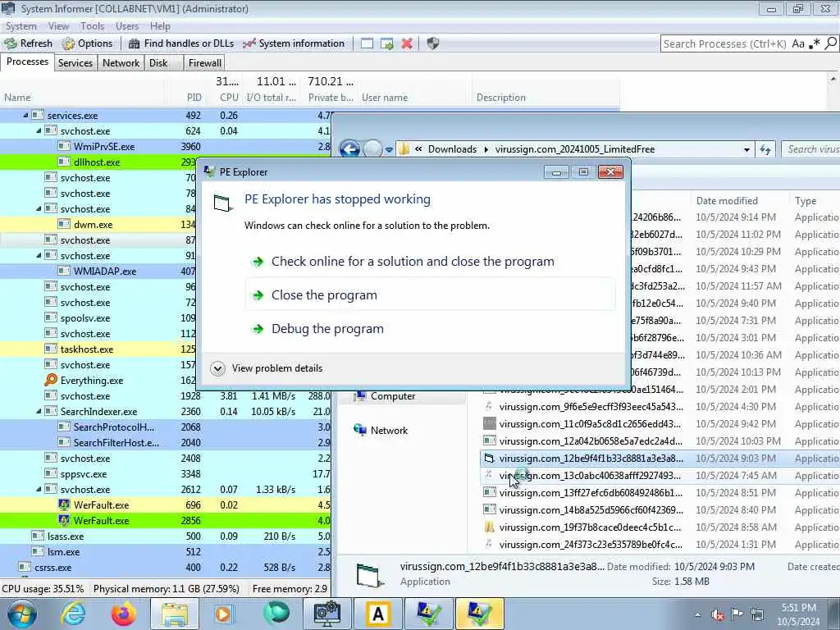
Task: Select file virussign.com_19f37b8cace0deec4c5b1c
Action: (590, 527)
